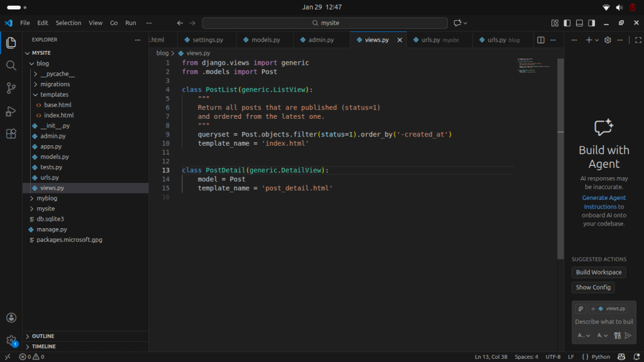
Task: Collapse the templates folder
Action: (54, 94)
